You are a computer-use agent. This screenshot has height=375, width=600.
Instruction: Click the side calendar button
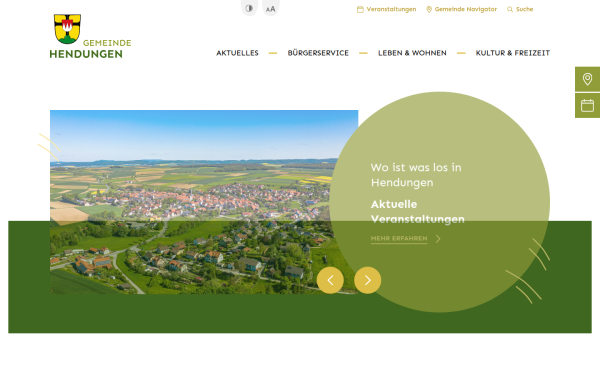pos(587,106)
